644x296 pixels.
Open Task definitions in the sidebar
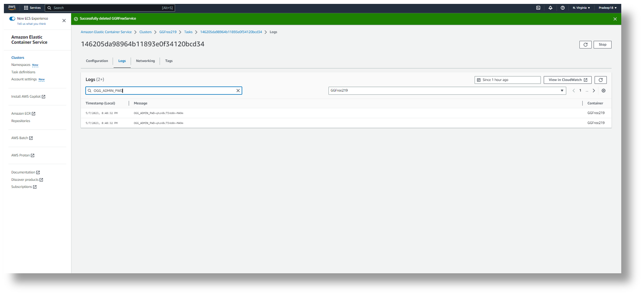pyautogui.click(x=23, y=72)
